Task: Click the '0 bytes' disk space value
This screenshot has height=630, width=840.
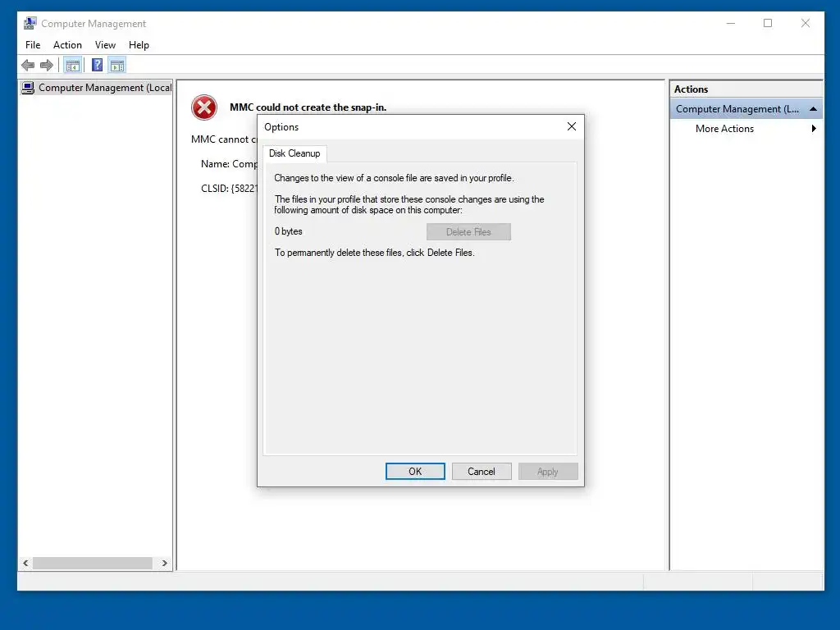Action: (x=288, y=231)
